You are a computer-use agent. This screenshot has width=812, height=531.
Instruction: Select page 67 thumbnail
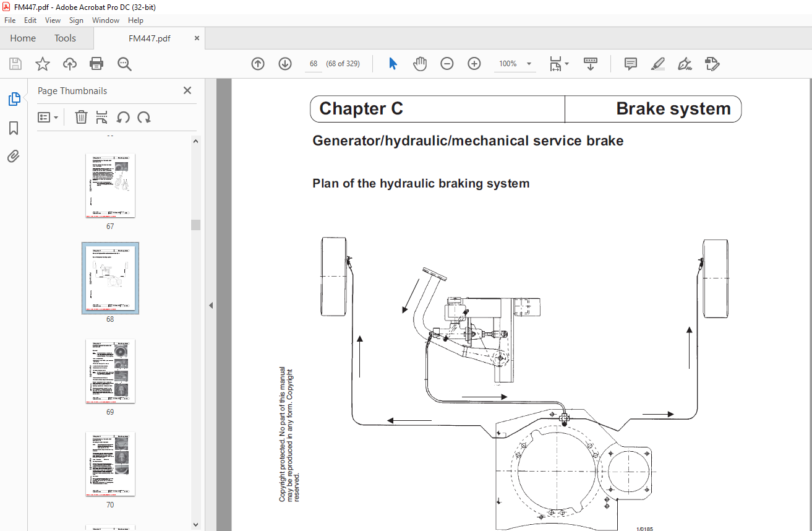[110, 186]
